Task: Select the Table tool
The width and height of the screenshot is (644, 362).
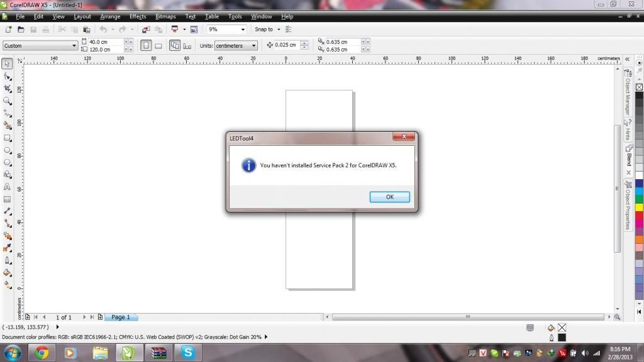Action: [x=7, y=199]
